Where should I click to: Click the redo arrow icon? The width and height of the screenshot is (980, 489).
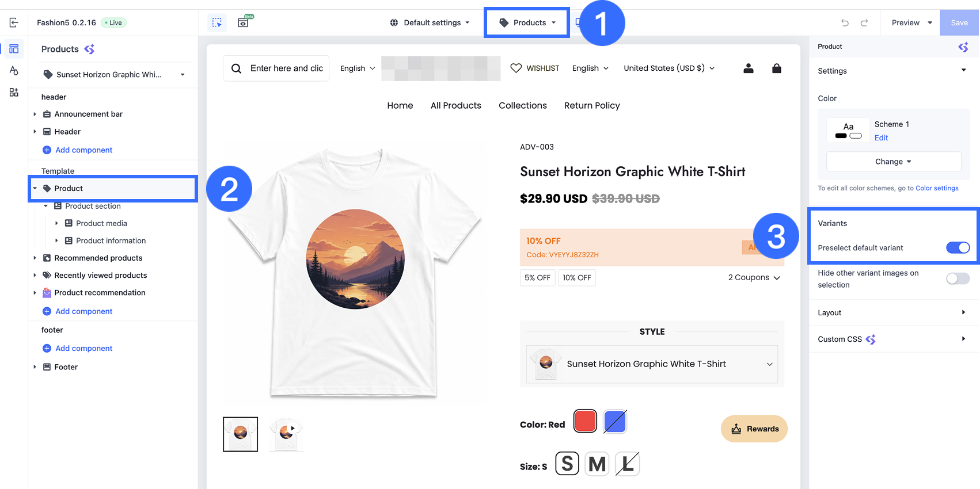pyautogui.click(x=864, y=23)
